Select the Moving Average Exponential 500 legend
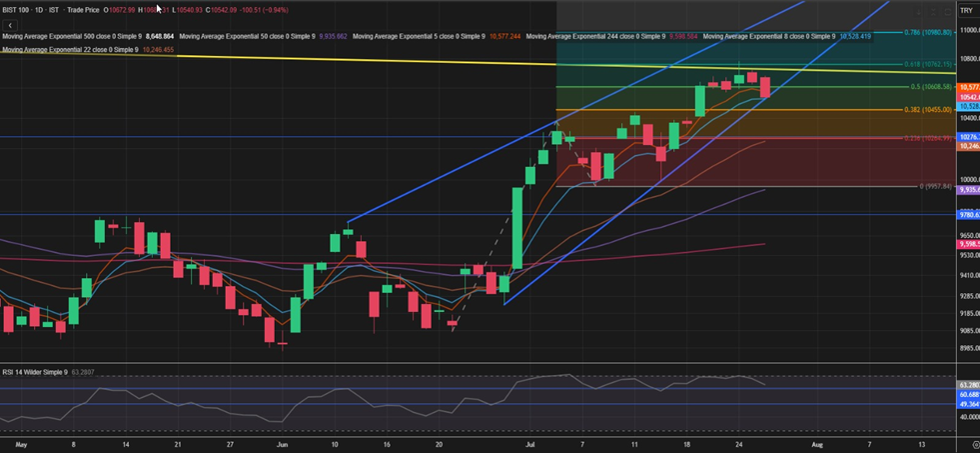 72,36
